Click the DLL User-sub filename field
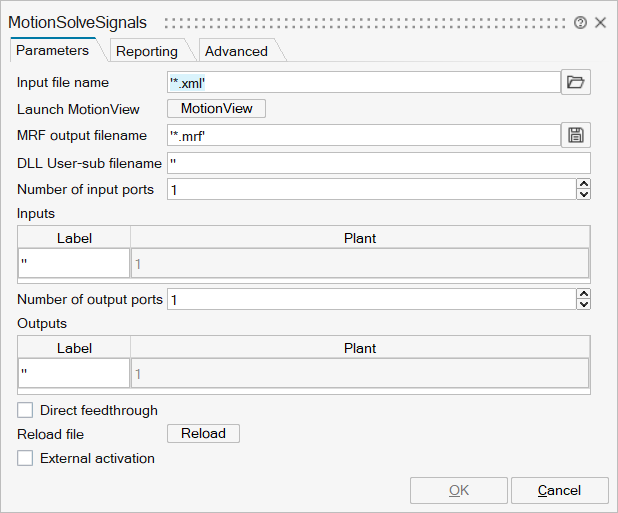The height and width of the screenshot is (513, 618). 379,163
